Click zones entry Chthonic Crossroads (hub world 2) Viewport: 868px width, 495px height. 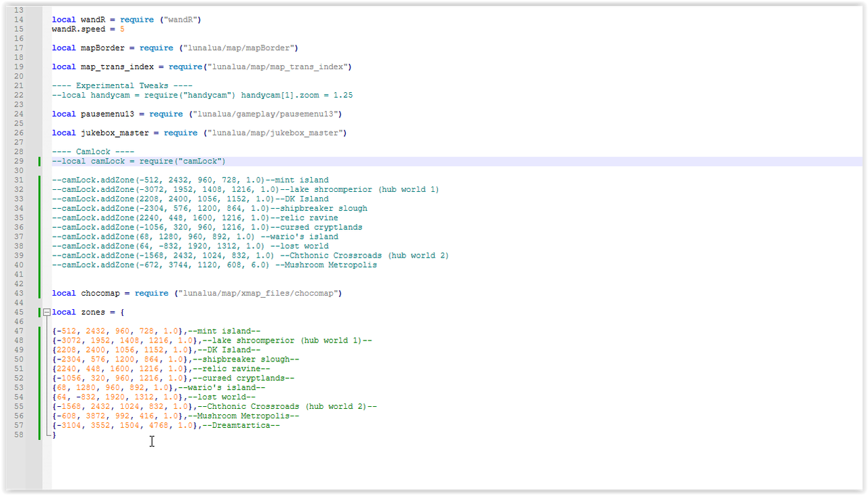pos(214,406)
